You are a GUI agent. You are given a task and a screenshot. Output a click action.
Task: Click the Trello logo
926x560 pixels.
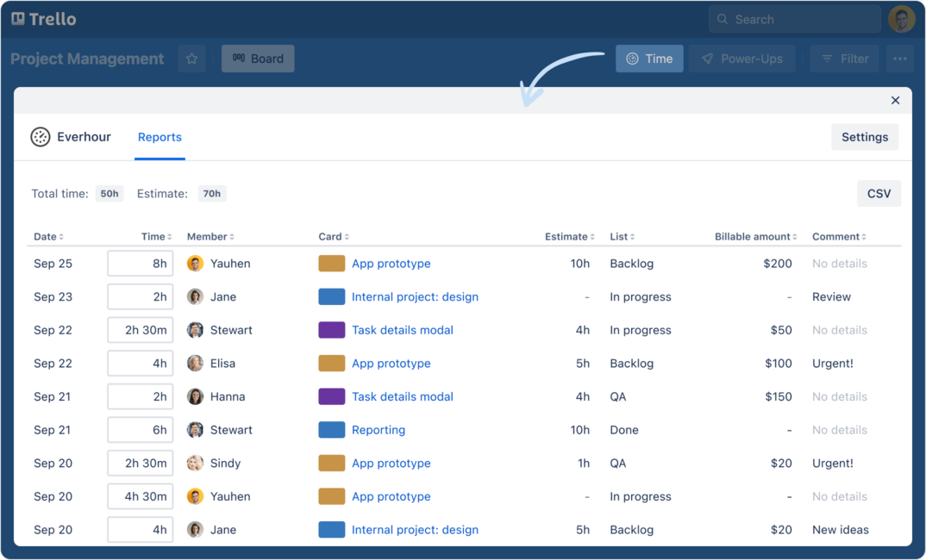(x=44, y=19)
